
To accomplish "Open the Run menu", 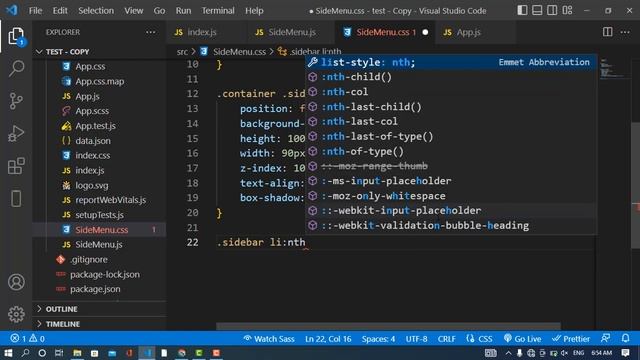I will [183, 11].
